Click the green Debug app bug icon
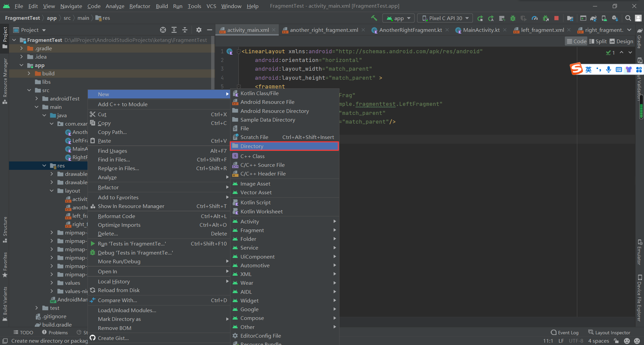 pos(513,18)
